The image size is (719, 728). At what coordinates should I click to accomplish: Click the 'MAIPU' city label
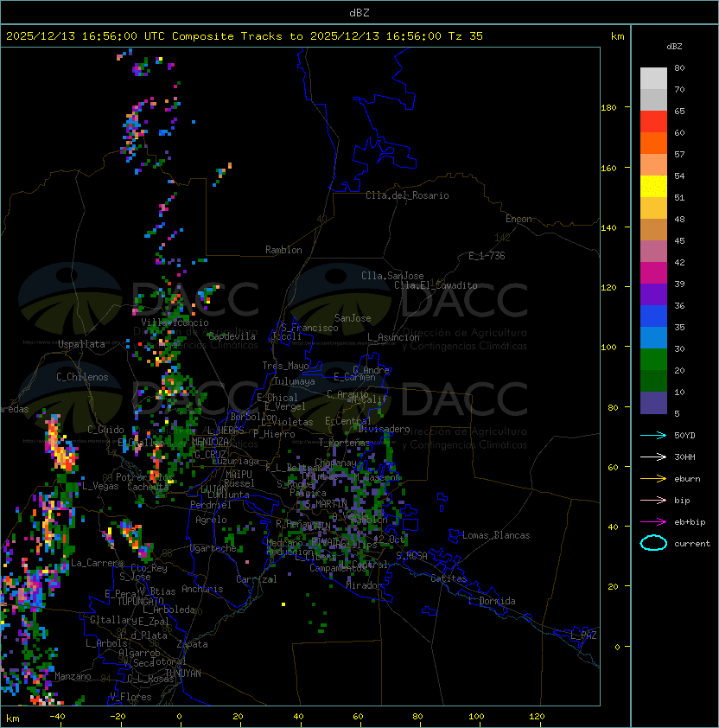coord(239,475)
